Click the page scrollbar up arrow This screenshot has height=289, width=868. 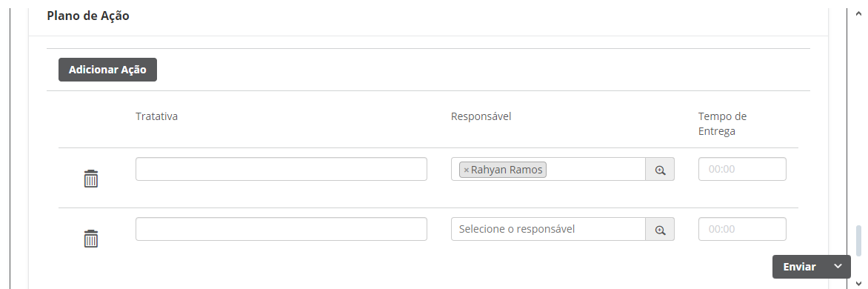point(858,13)
